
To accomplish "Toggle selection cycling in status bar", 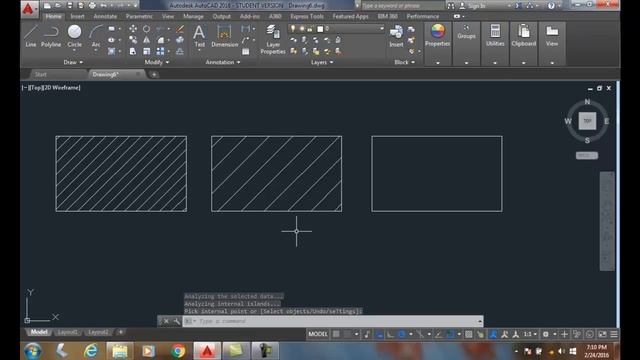I will click(480, 334).
